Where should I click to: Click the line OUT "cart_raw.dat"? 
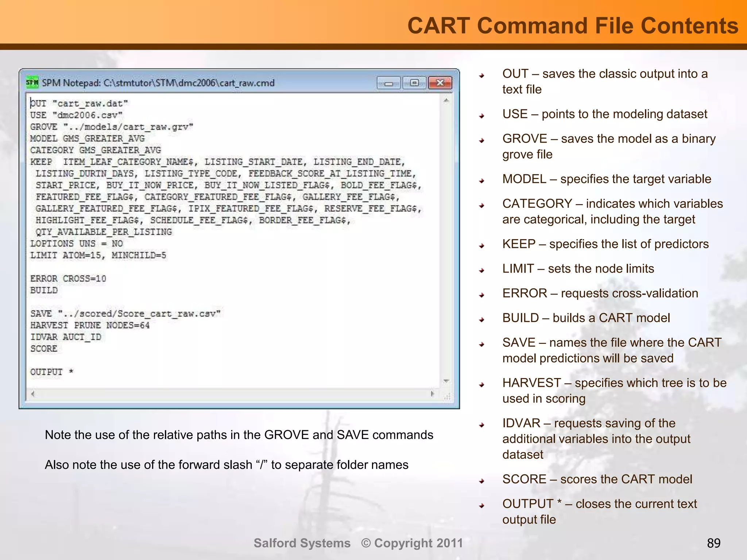point(79,104)
